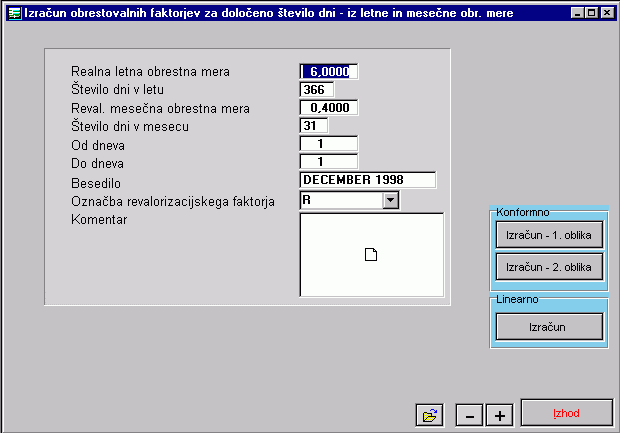Select the Realna letna obrestna mera field
The width and height of the screenshot is (620, 433).
(x=329, y=72)
